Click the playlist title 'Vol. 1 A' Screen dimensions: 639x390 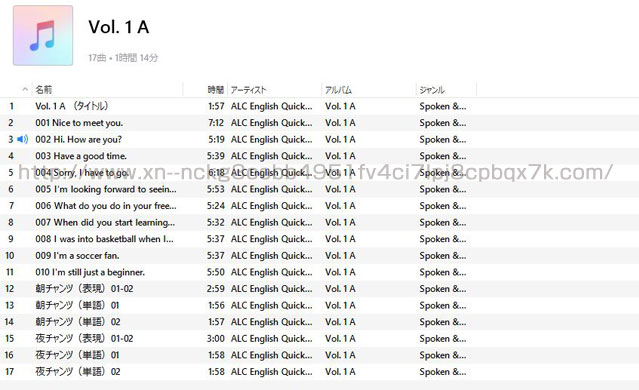[119, 27]
